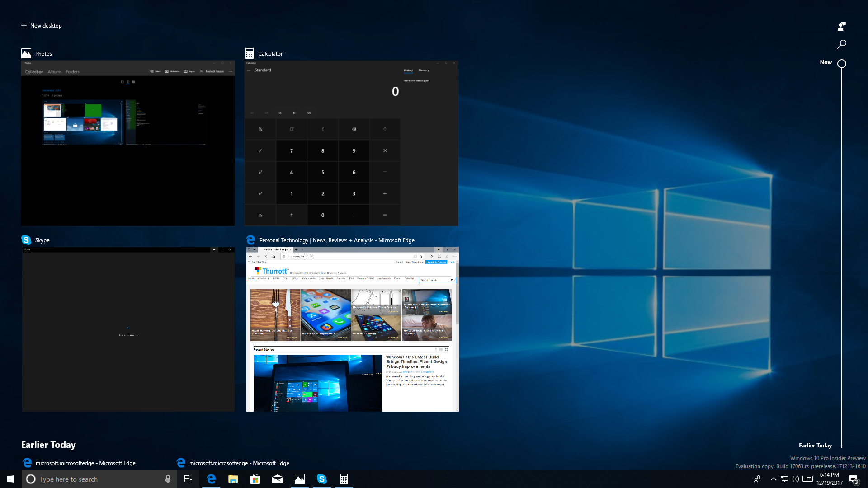Click the Task View icon in taskbar
The height and width of the screenshot is (488, 868).
[x=188, y=479]
